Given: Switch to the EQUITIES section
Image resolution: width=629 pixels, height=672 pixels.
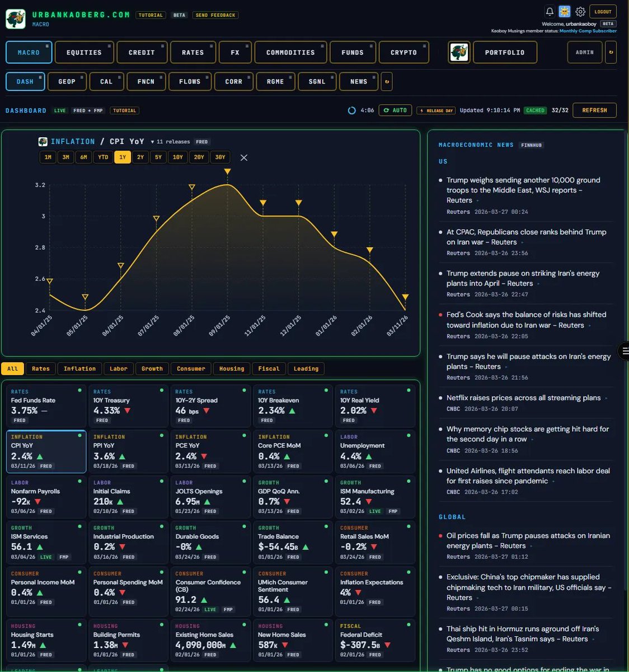Looking at the screenshot, I should (84, 52).
